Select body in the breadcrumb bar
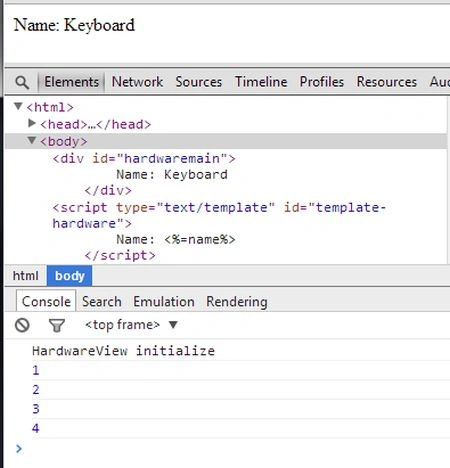 (69, 276)
